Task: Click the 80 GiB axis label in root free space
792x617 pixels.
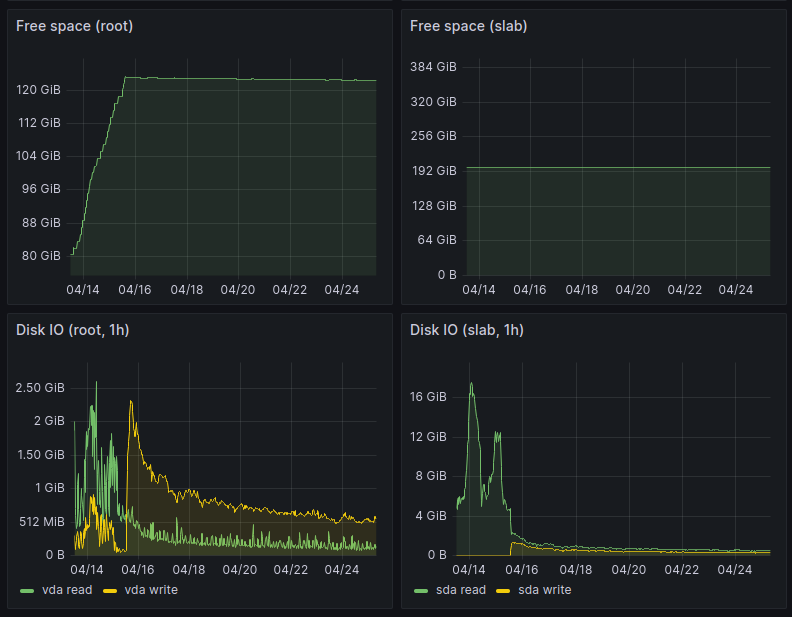Action: (x=41, y=256)
